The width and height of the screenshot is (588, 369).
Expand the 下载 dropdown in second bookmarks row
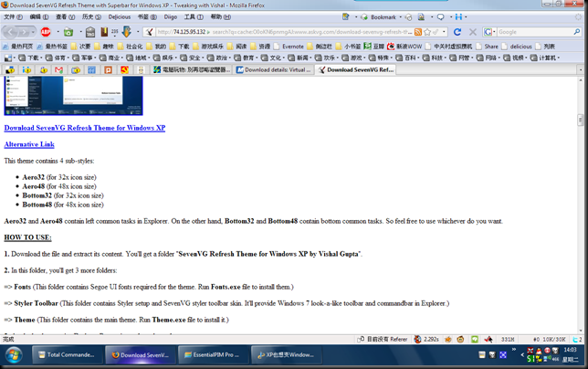pyautogui.click(x=41, y=58)
